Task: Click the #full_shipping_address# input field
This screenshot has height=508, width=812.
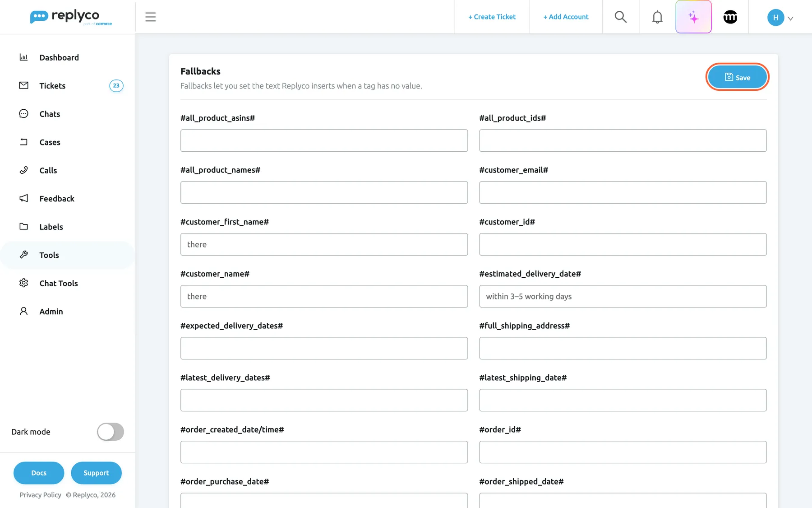Action: (x=623, y=348)
